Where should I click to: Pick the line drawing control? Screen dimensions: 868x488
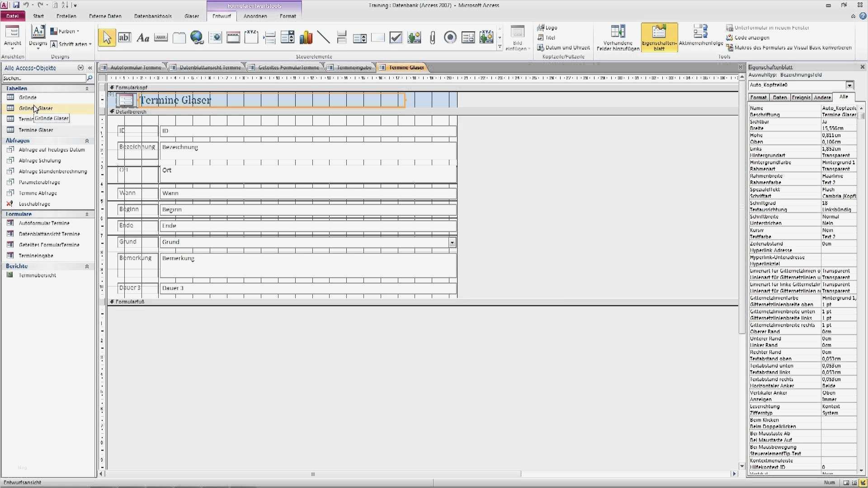coord(324,38)
